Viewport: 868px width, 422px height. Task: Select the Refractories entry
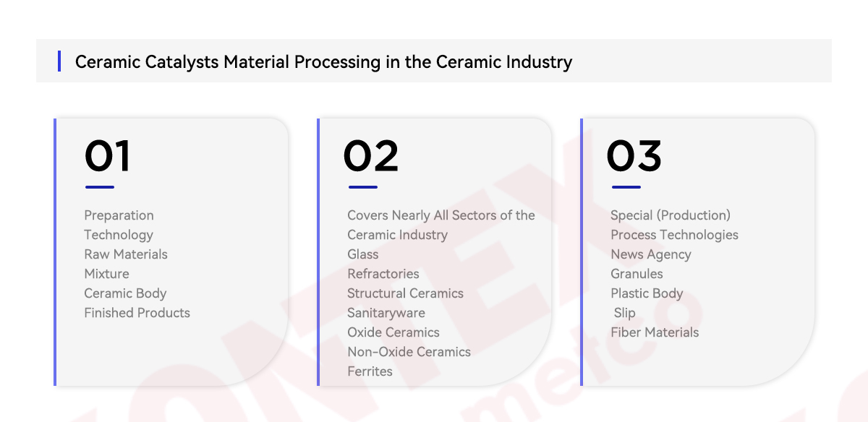pos(383,274)
